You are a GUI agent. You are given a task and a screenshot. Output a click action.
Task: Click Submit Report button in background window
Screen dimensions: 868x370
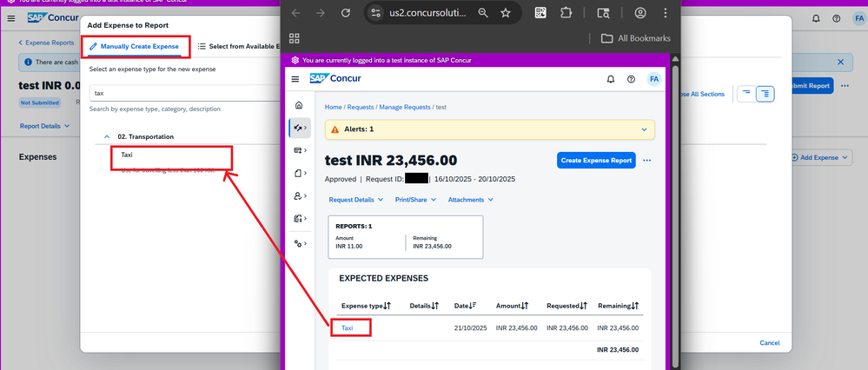click(x=811, y=86)
